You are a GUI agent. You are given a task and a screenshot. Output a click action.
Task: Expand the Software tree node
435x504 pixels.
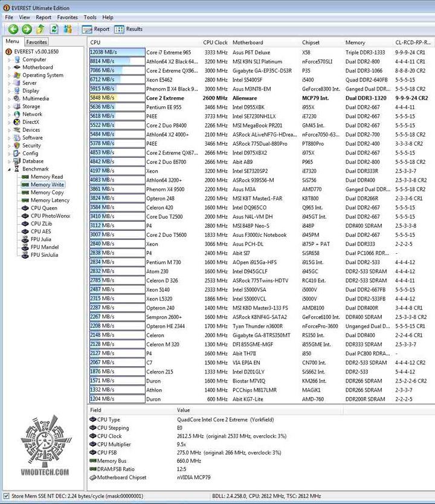click(9, 138)
